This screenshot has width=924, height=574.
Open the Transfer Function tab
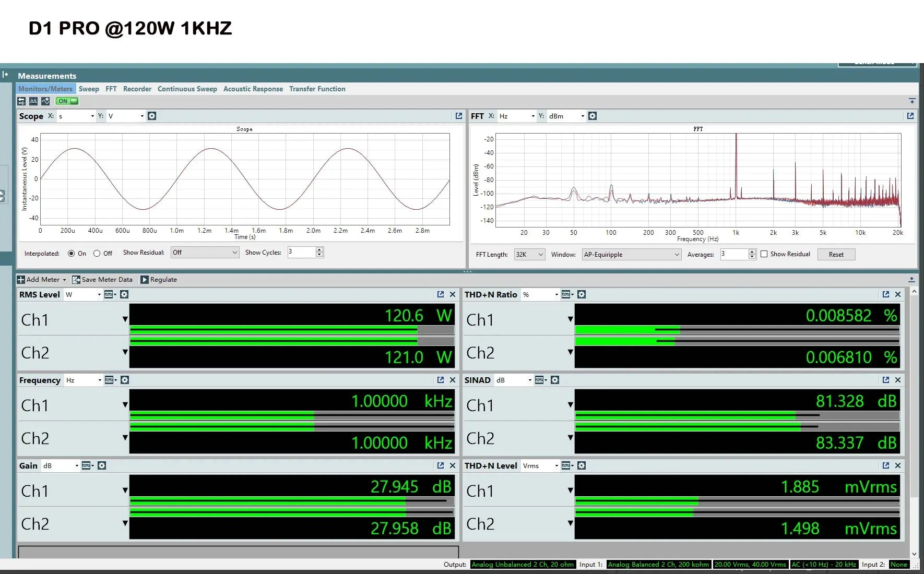tap(317, 89)
